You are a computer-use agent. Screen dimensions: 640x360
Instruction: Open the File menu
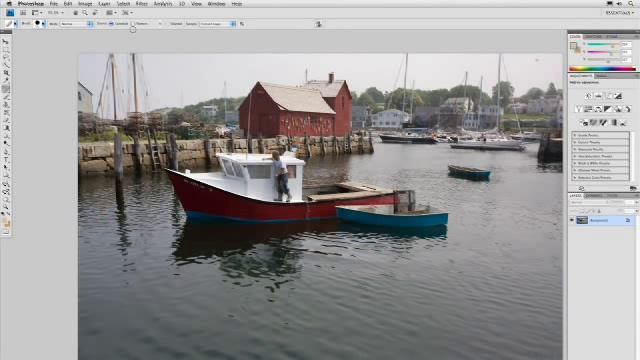(53, 4)
